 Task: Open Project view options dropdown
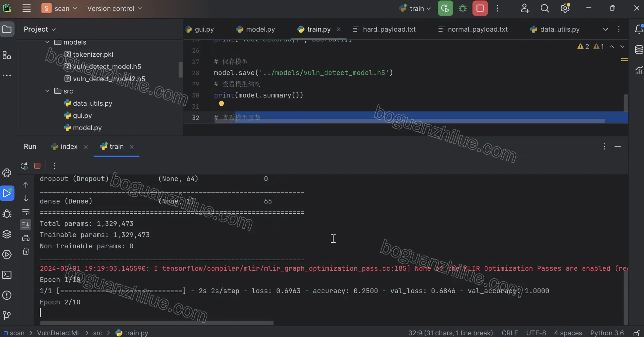point(40,29)
